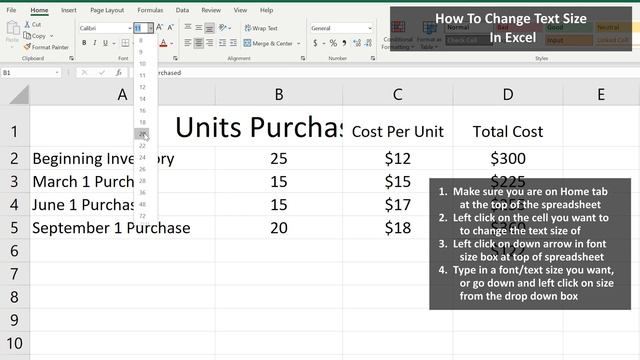The width and height of the screenshot is (640, 360).
Task: Click the top align icon
Action: pos(188,27)
